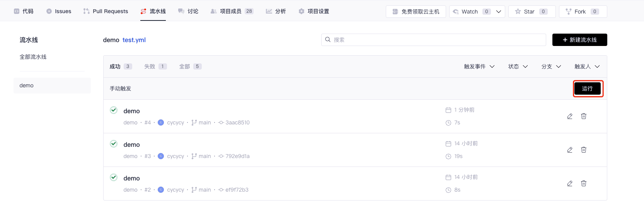This screenshot has height=221, width=644.
Task: Switch to the 失败 tab
Action: pyautogui.click(x=155, y=66)
